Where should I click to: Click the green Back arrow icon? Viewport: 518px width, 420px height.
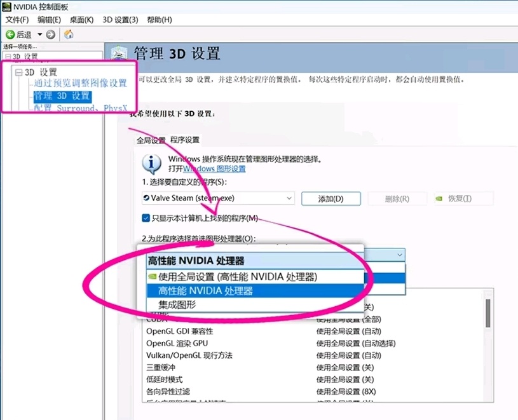point(10,34)
